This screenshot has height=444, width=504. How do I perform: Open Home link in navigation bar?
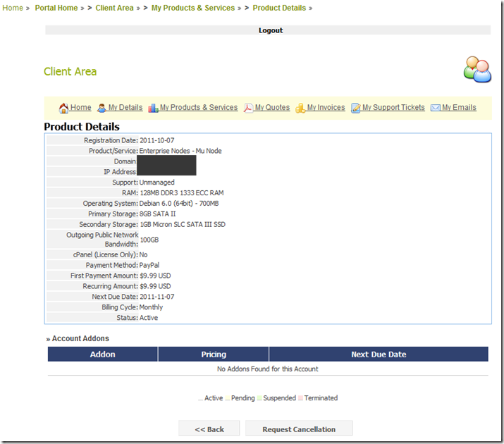coord(80,107)
